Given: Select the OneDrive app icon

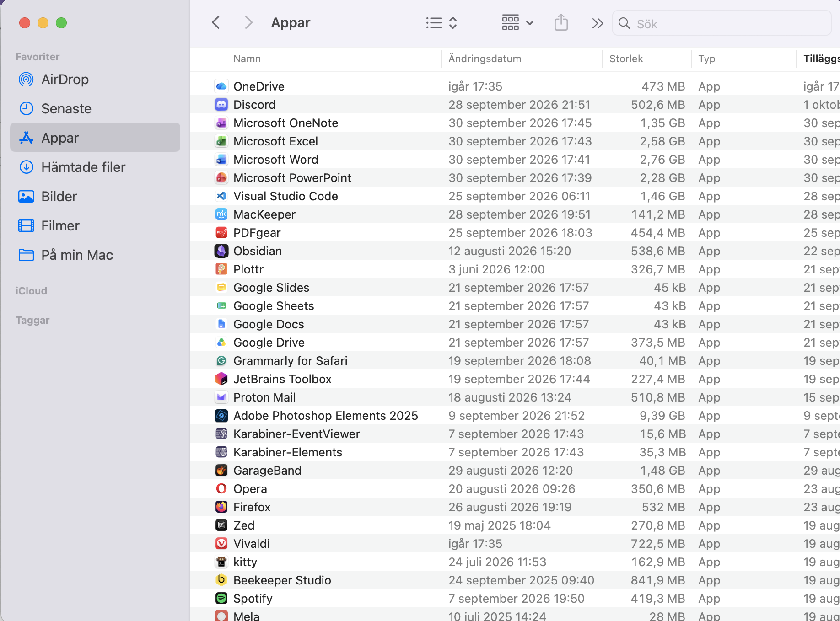Looking at the screenshot, I should tap(221, 86).
